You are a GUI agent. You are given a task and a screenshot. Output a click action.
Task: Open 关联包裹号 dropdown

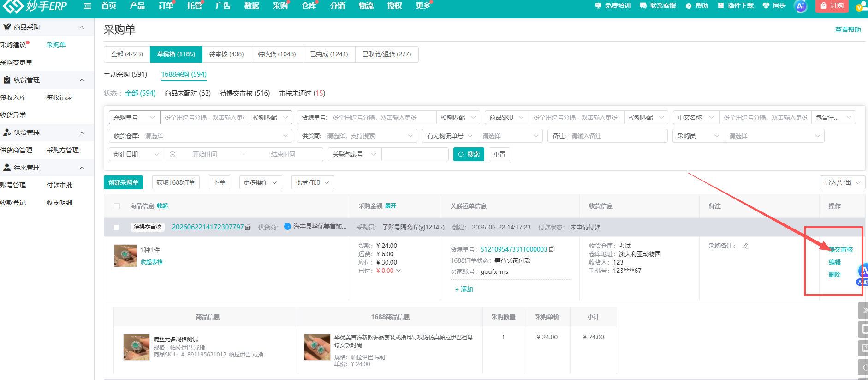tap(354, 154)
